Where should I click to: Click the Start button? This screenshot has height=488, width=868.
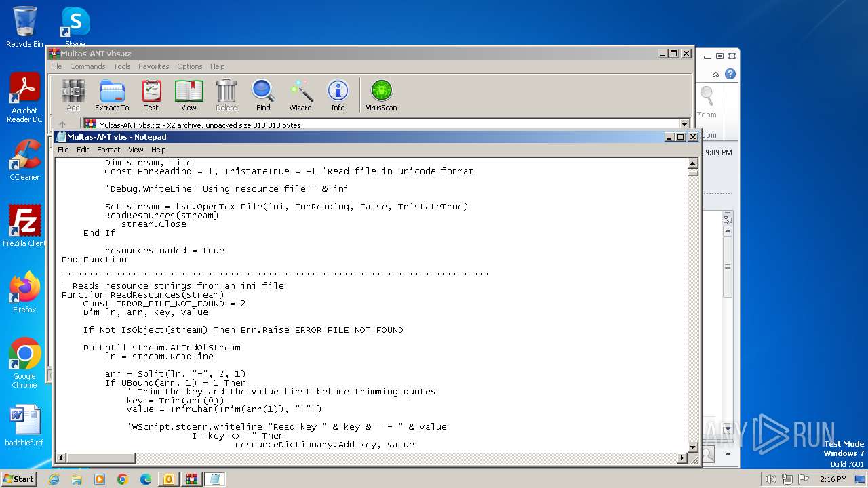click(x=18, y=479)
